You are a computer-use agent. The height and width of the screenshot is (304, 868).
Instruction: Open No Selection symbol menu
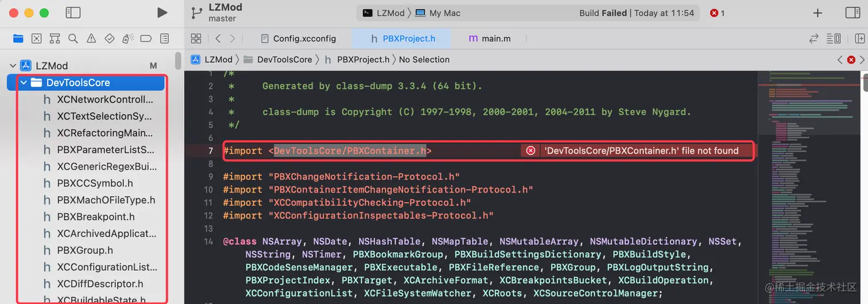pyautogui.click(x=424, y=59)
